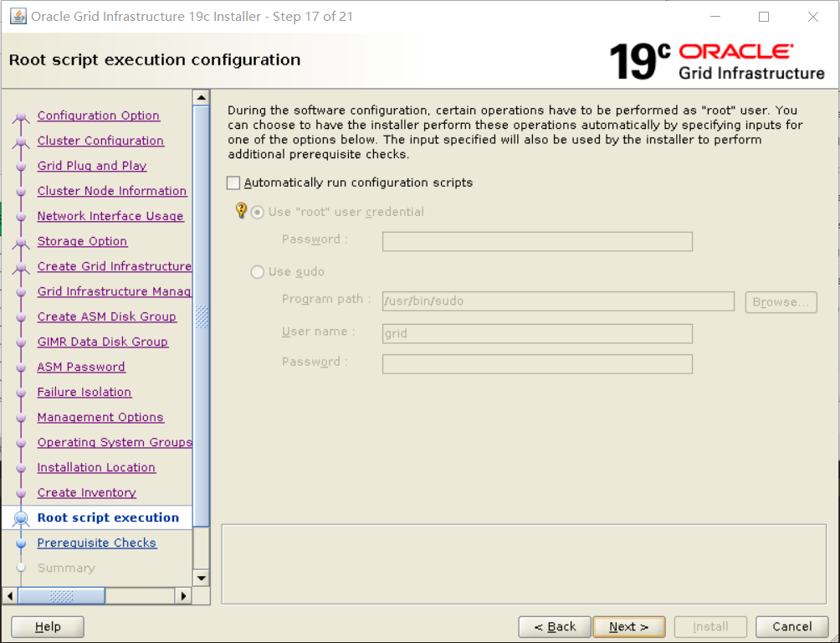Click step list scroll up arrow
Viewport: 840px width, 643px height.
coord(202,98)
